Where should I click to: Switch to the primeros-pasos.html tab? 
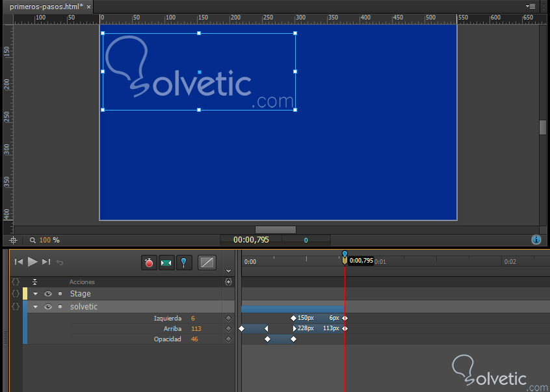pos(46,7)
